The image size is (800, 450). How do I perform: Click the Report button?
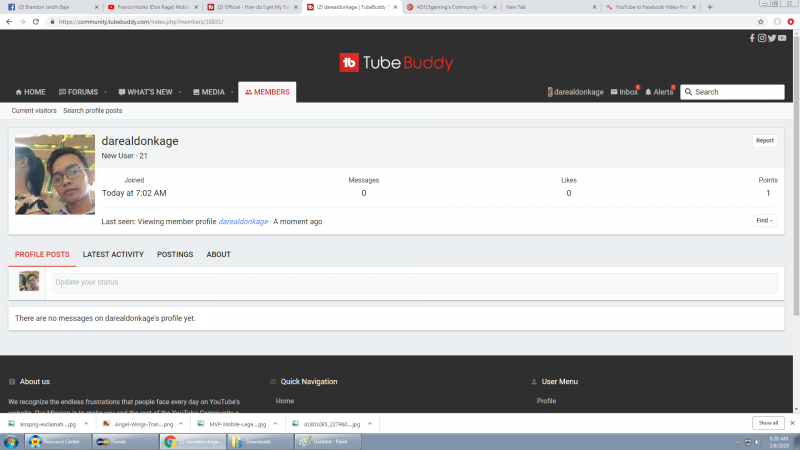[x=764, y=141]
